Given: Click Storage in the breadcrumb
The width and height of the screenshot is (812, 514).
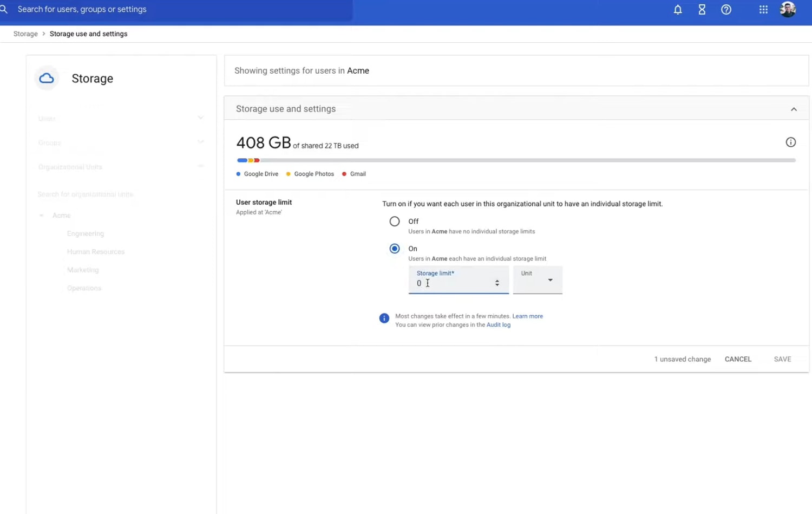Looking at the screenshot, I should pos(25,34).
